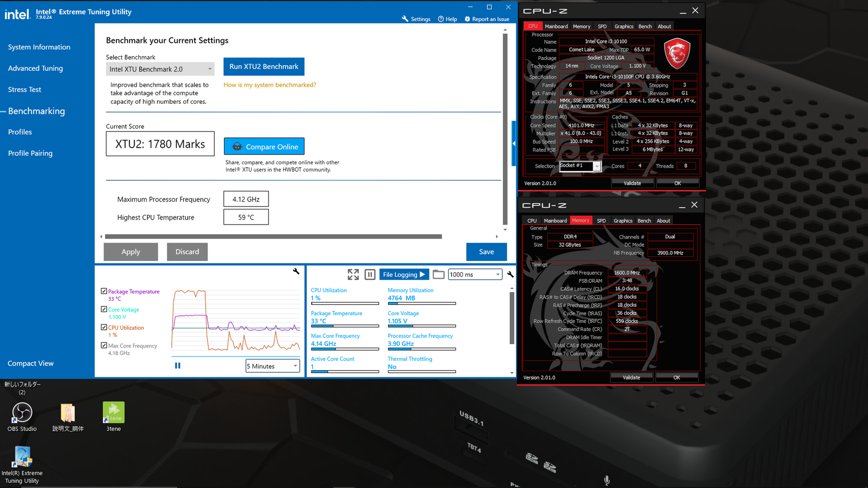
Task: Click the XTU2: 1780 Marks score box
Action: coord(160,144)
